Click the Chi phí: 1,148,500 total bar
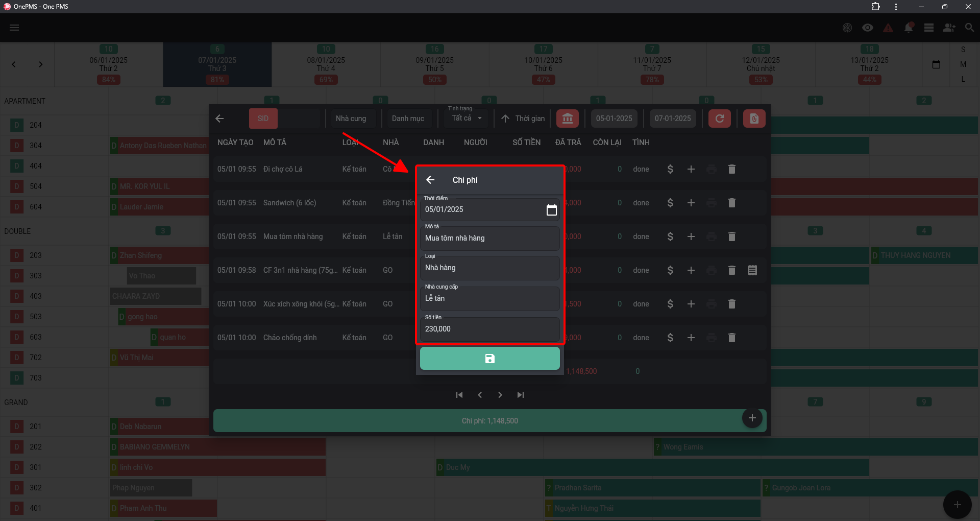This screenshot has width=980, height=521. [490, 421]
